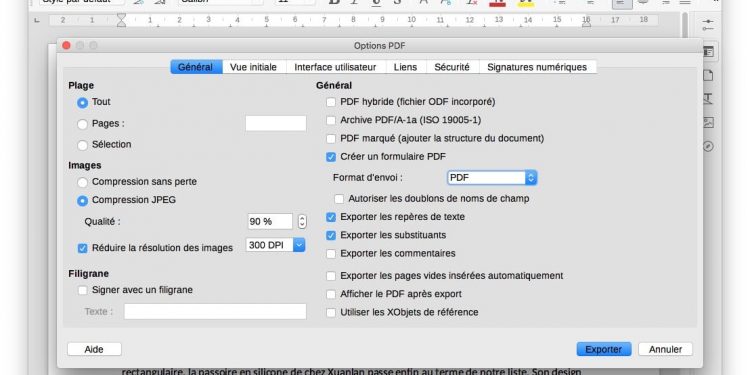Choose Compression sans perte option
Screen dimensions: 750x375
point(82,182)
